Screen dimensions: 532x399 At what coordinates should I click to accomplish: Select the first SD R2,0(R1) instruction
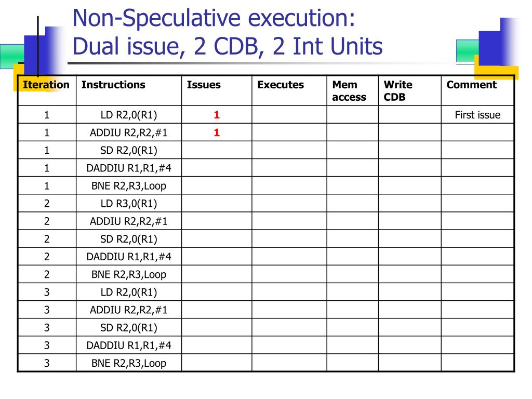tap(129, 150)
